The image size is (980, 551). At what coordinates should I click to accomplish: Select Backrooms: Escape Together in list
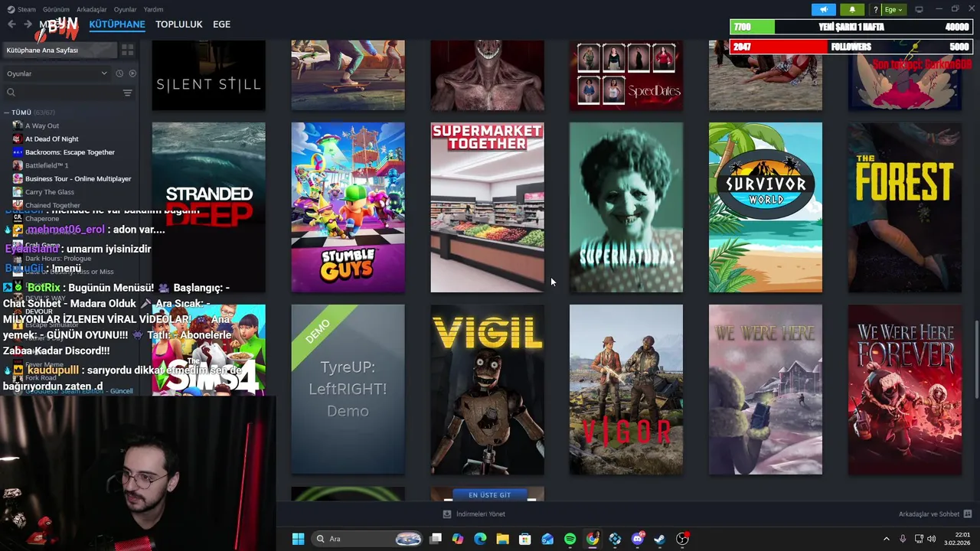[x=69, y=152]
